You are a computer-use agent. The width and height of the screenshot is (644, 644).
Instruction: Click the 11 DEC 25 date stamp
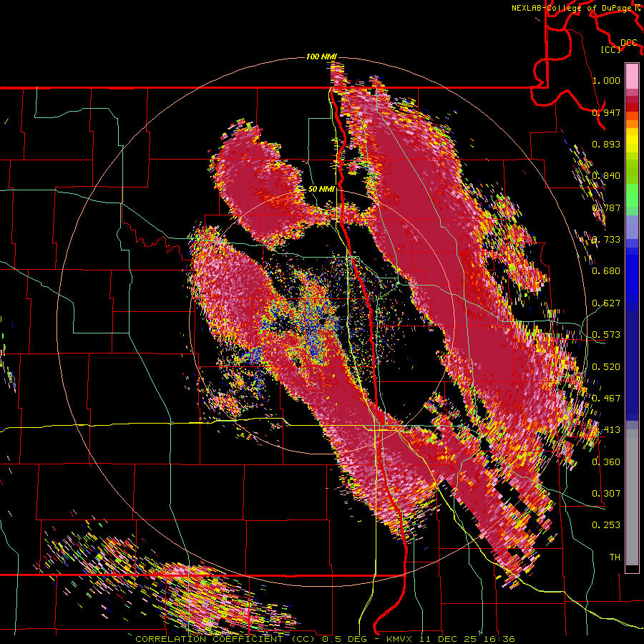448,639
